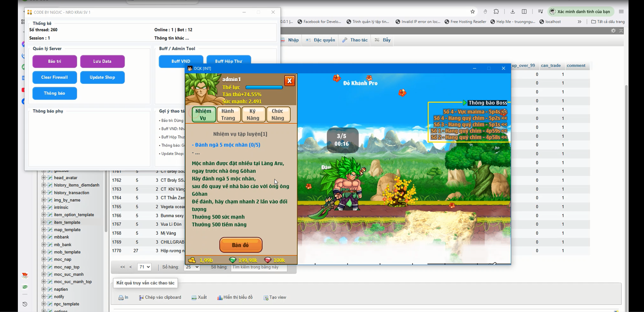Open the Tất cả dấu trang bookmarks folder
644x312 pixels.
tap(608, 22)
